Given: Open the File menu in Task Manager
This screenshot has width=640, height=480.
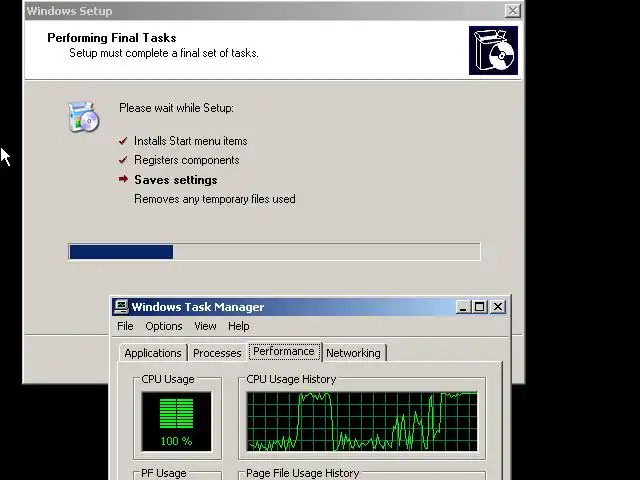Looking at the screenshot, I should [x=125, y=326].
